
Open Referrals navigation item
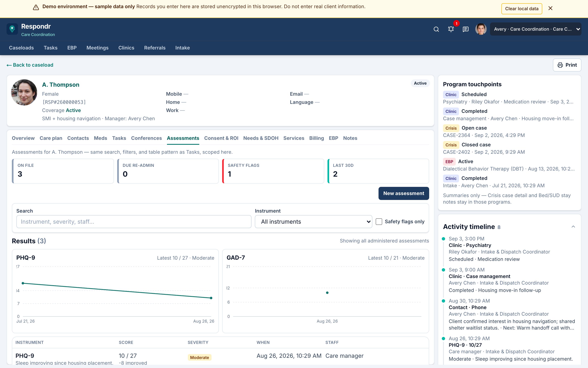pos(155,48)
